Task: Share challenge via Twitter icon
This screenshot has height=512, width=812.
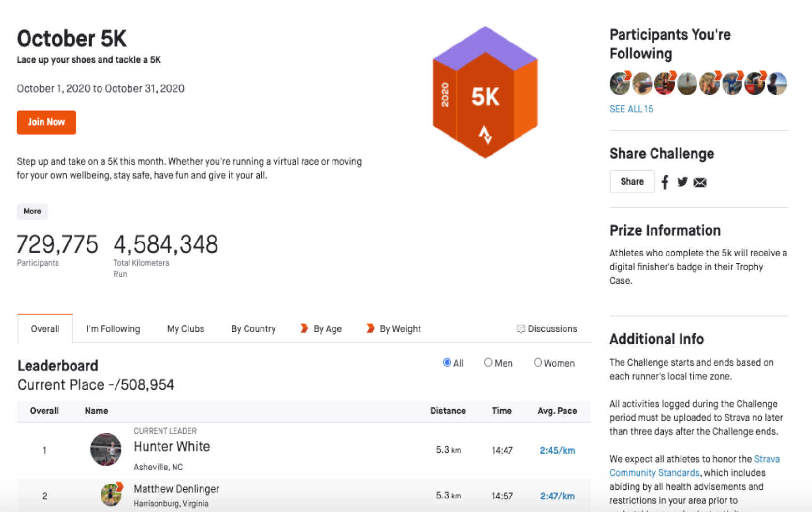Action: pyautogui.click(x=682, y=182)
